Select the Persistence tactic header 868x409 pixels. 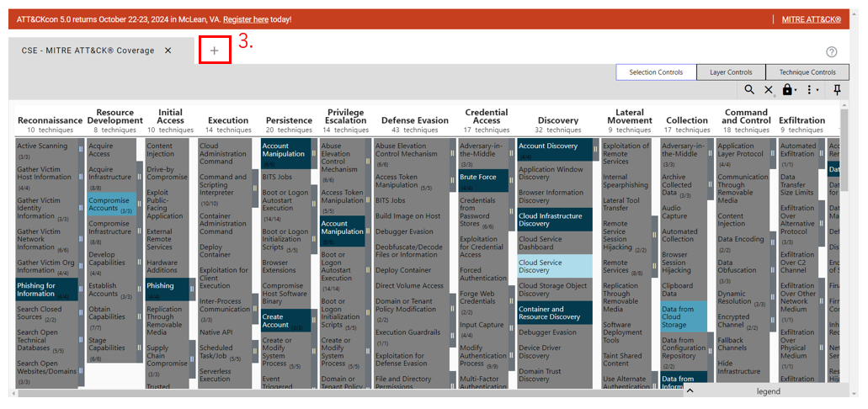tap(289, 120)
